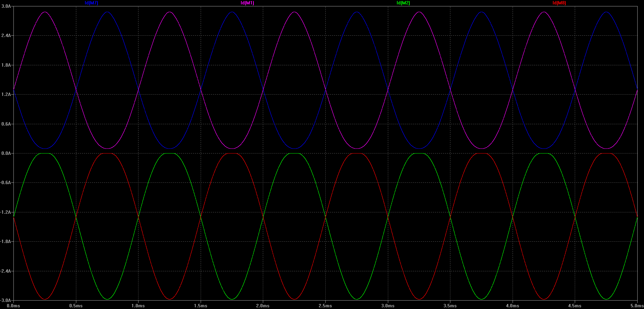Viewport: 644px width, 309px height.
Task: Click the 3.5ms time axis label
Action: coord(450,306)
